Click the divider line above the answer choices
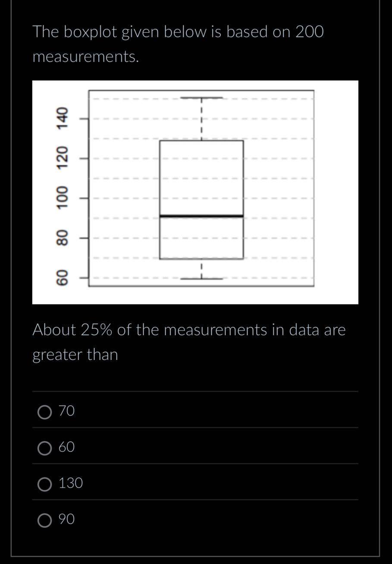 (x=196, y=390)
